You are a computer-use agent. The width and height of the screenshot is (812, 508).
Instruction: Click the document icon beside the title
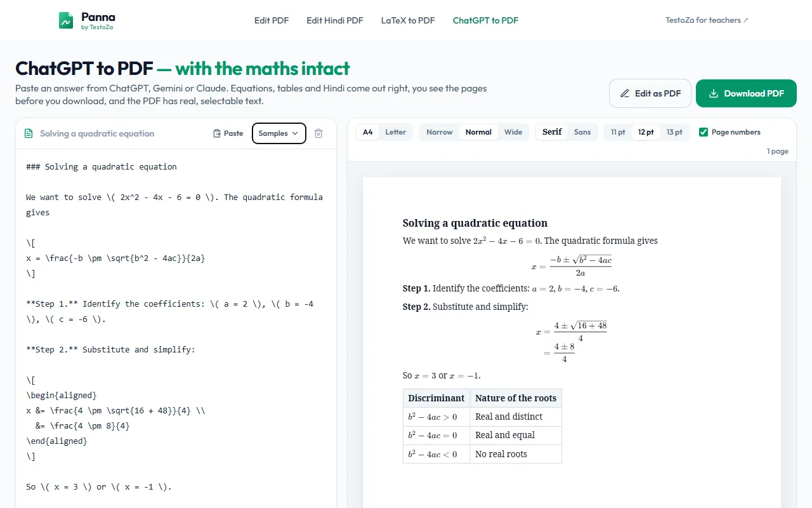28,133
